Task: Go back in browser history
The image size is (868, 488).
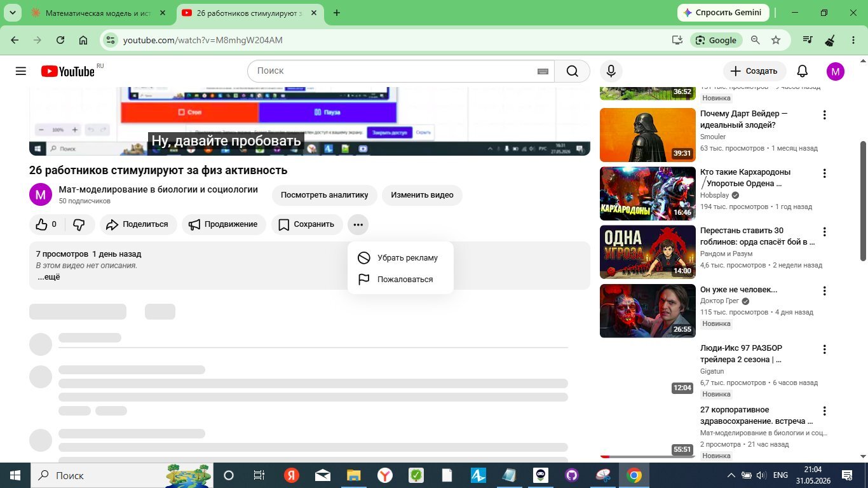Action: tap(15, 40)
